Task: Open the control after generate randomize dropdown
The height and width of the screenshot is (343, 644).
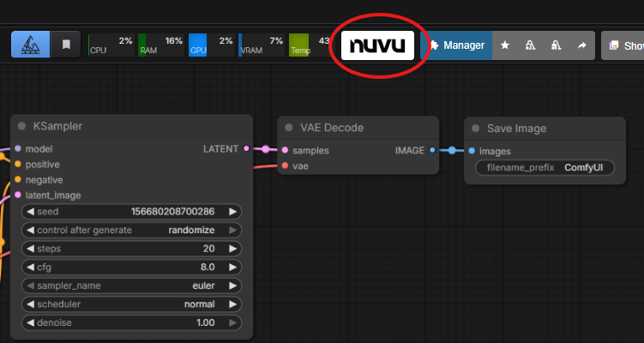Action: pyautogui.click(x=191, y=230)
